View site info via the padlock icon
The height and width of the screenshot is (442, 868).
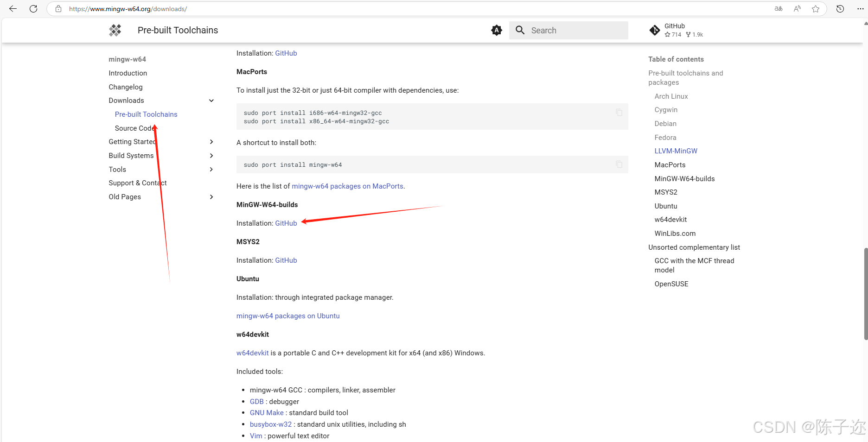point(58,9)
